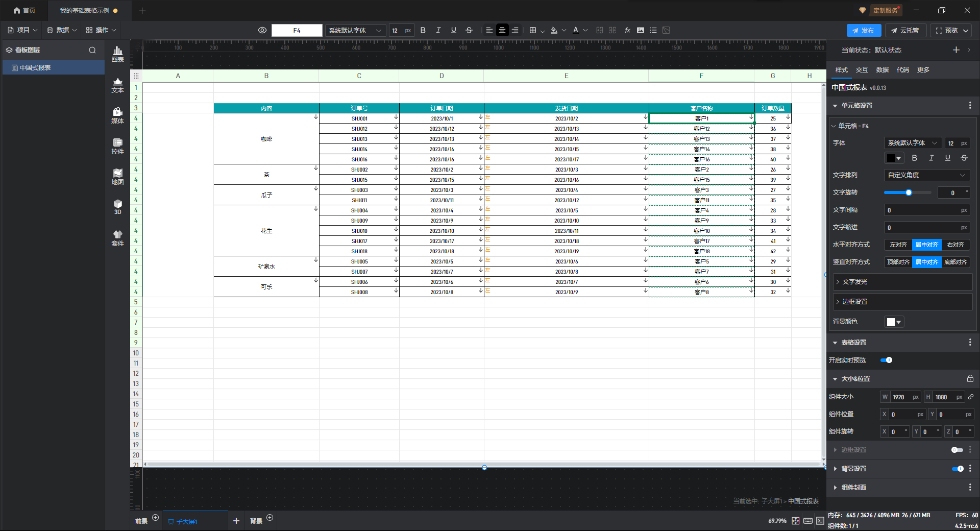Add a new state with the plus icon

pyautogui.click(x=956, y=50)
